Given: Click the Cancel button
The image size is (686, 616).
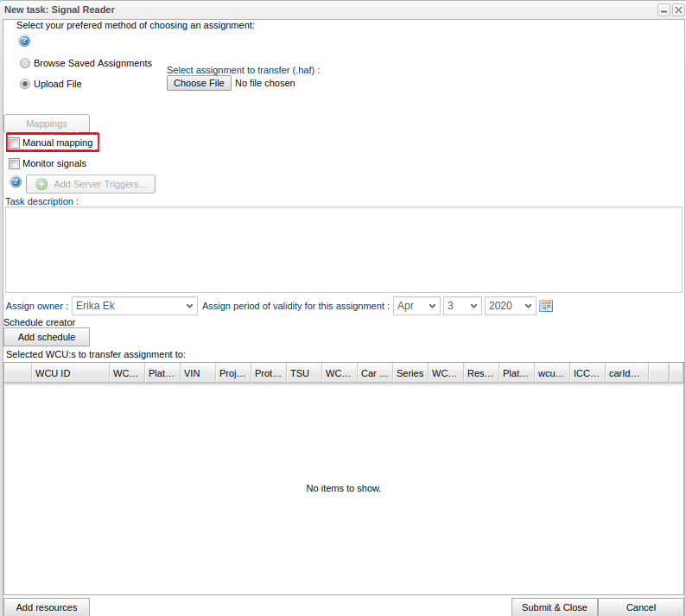Looking at the screenshot, I should tap(640, 607).
